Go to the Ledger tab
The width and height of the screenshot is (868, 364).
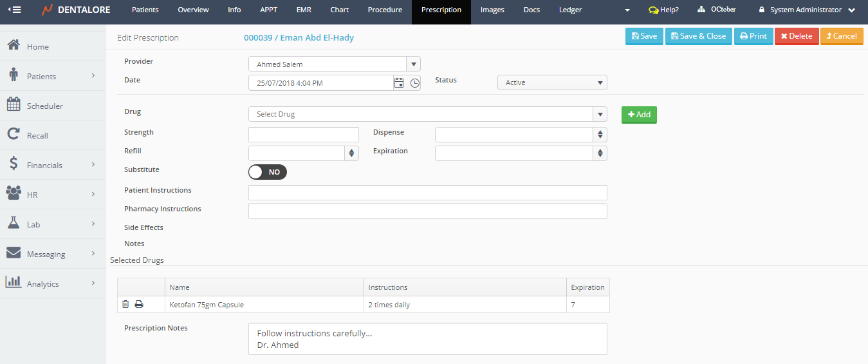click(570, 10)
